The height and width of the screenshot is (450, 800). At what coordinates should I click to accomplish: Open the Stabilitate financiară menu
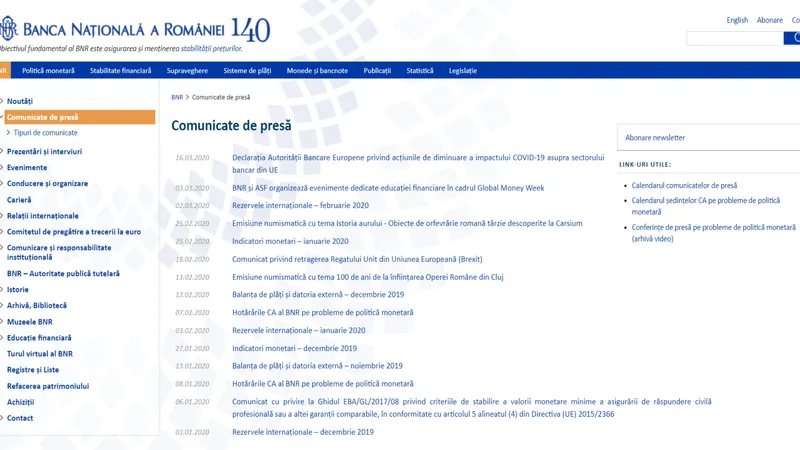[x=120, y=71]
